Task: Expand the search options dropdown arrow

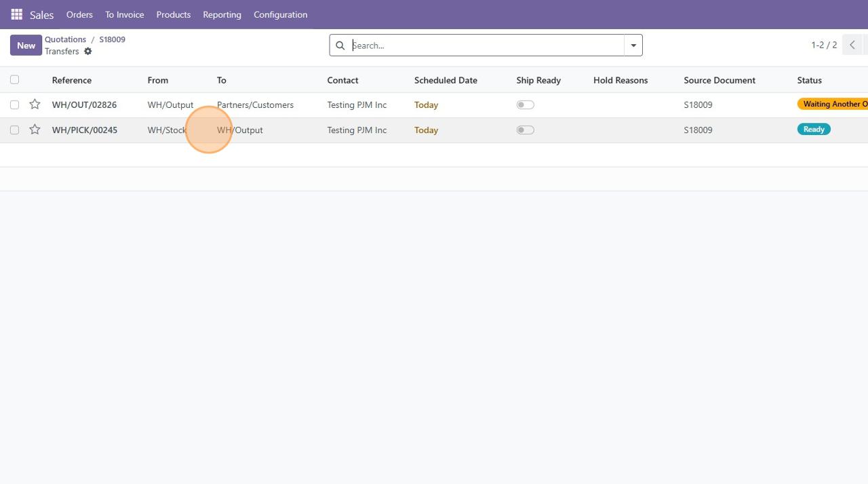Action: click(x=633, y=45)
